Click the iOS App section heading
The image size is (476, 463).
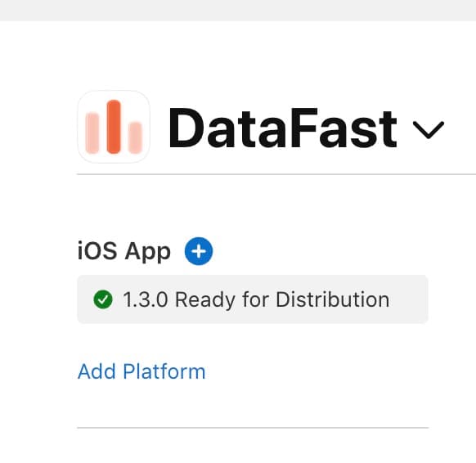point(124,251)
